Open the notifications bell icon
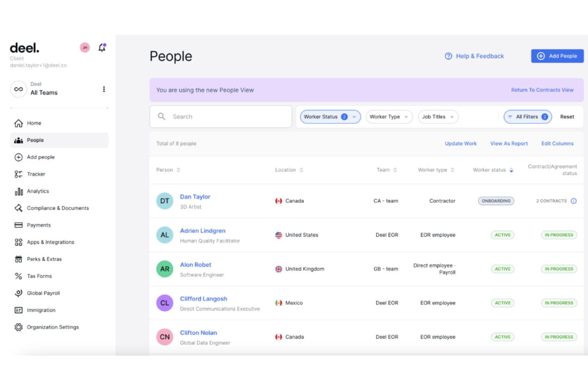The width and height of the screenshot is (588, 392). (x=102, y=48)
